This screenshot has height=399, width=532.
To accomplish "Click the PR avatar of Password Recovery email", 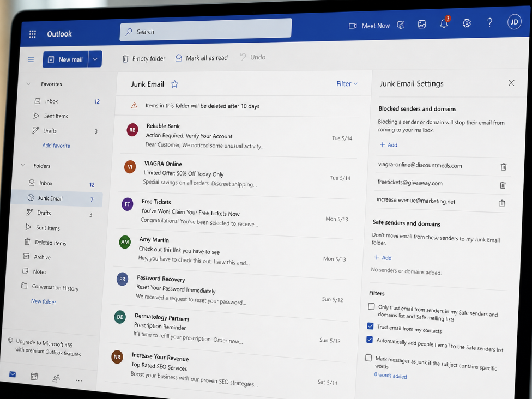I will (x=123, y=279).
